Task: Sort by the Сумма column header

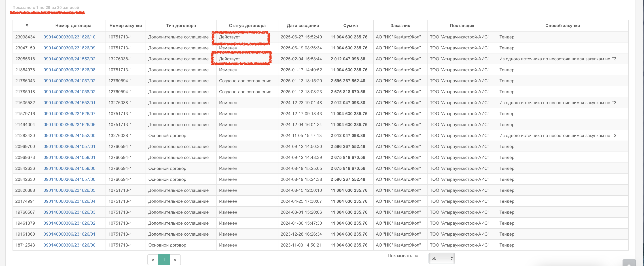Action: coord(350,25)
